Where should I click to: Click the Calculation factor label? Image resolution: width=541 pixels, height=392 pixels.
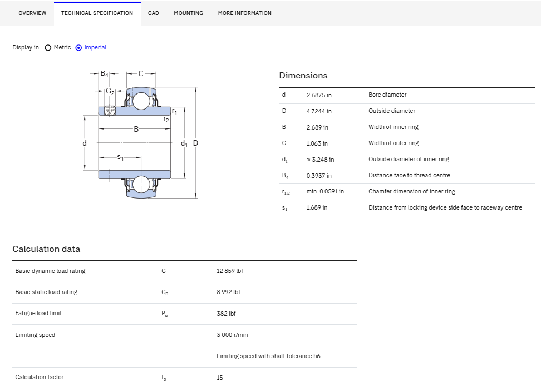click(40, 377)
